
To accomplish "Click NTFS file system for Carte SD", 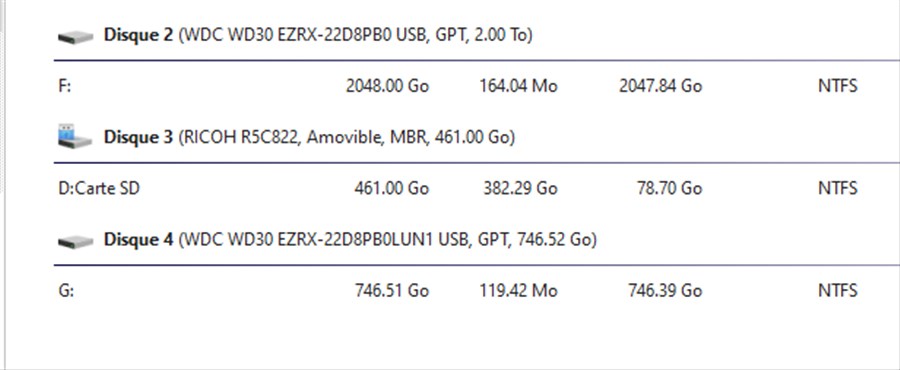I will point(837,188).
